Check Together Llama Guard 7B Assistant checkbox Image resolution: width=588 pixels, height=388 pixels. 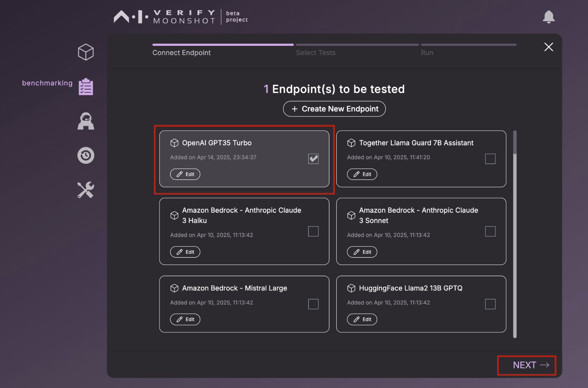click(x=490, y=159)
